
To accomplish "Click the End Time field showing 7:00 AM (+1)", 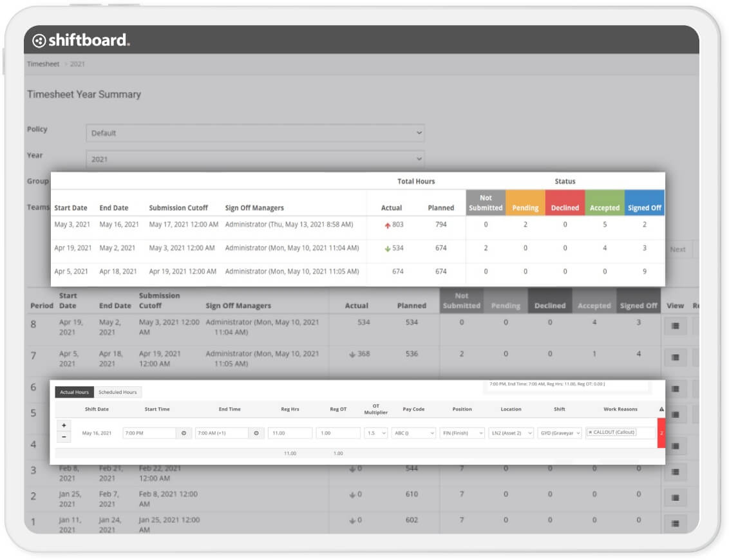I will (222, 433).
